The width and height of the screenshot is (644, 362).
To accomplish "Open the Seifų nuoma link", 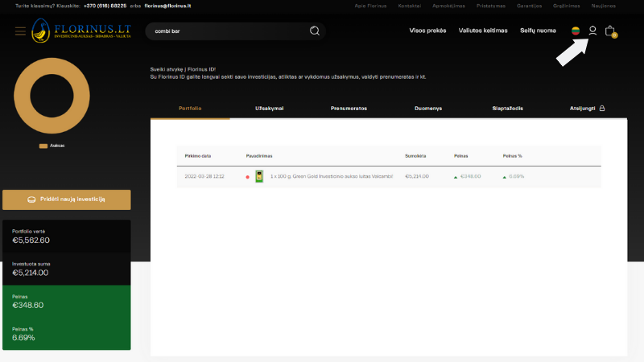I will pyautogui.click(x=538, y=31).
